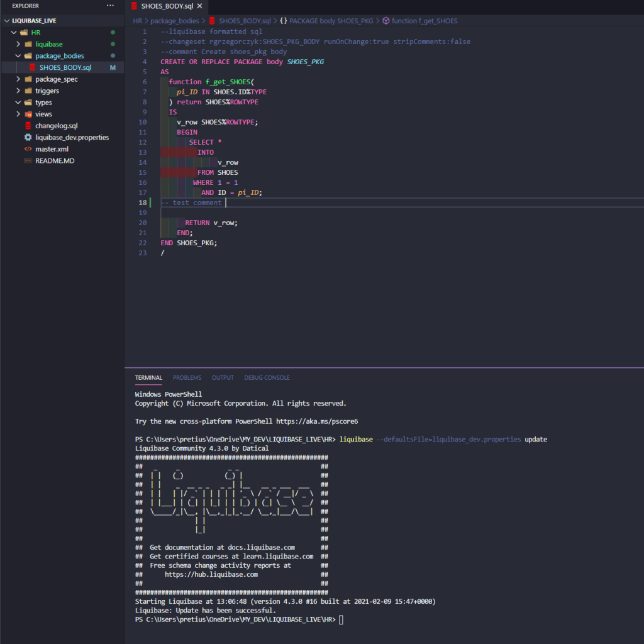Viewport: 644px width, 644px height.
Task: Switch to the OUTPUT panel tab
Action: point(223,377)
